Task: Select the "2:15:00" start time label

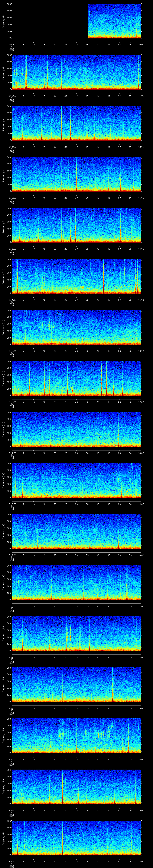Action: pos(12,351)
